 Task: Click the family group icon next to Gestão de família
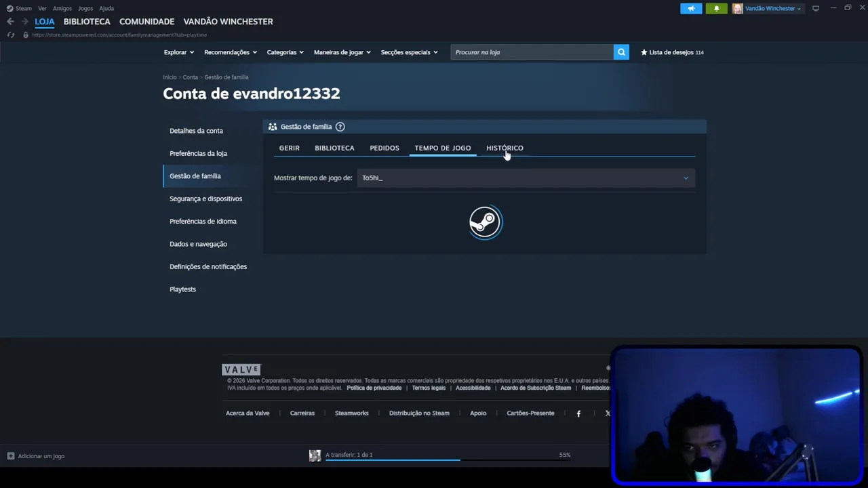click(x=273, y=127)
